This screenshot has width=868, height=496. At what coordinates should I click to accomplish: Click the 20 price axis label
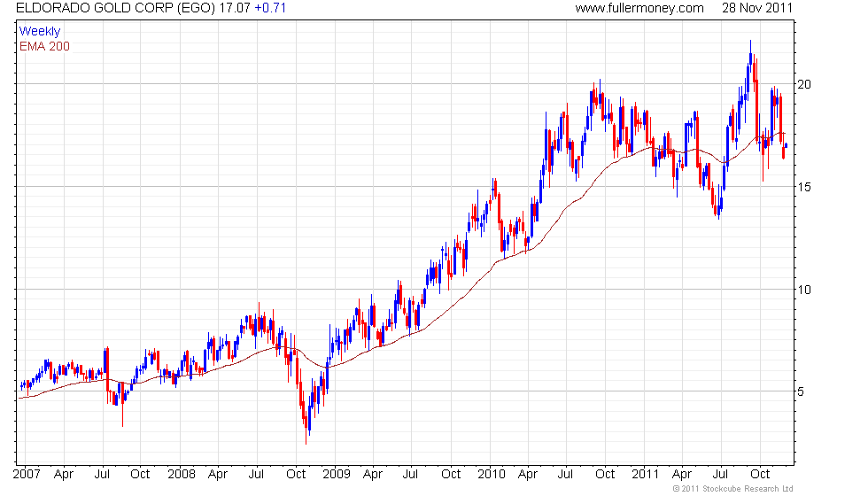click(x=804, y=84)
